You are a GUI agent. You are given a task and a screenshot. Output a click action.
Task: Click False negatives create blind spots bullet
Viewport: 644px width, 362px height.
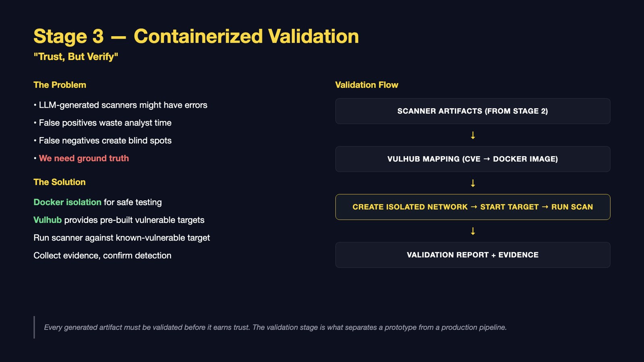(x=103, y=140)
